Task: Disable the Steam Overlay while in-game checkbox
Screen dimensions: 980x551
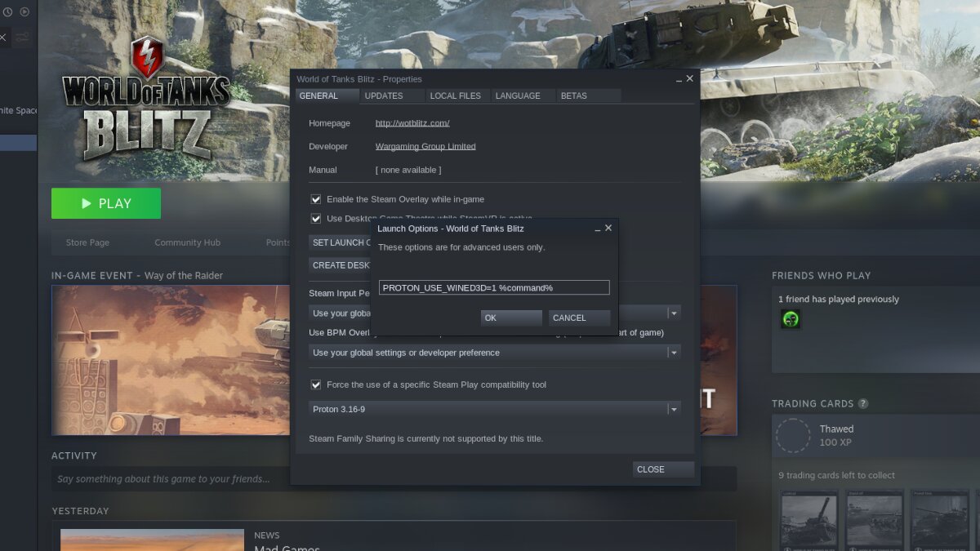Action: pos(316,199)
